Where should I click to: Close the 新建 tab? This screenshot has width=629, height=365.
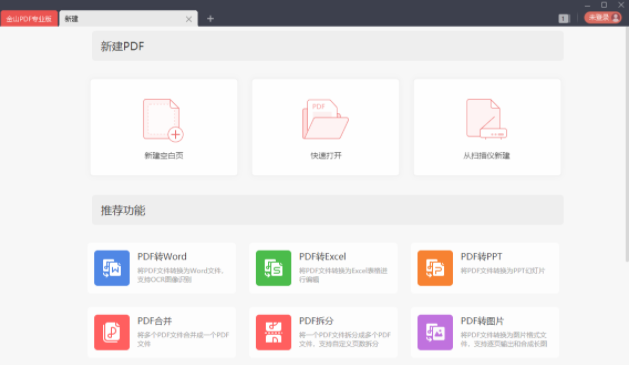[x=189, y=19]
